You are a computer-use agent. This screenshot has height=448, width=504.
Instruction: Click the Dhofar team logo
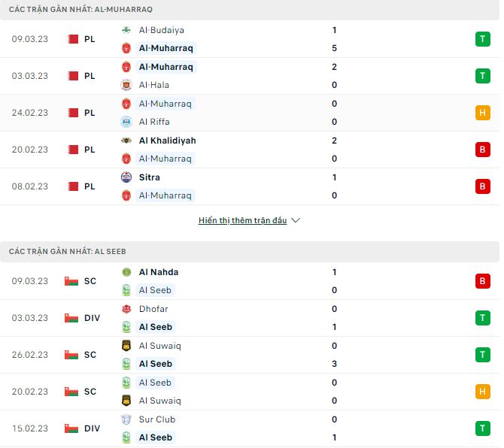[126, 309]
